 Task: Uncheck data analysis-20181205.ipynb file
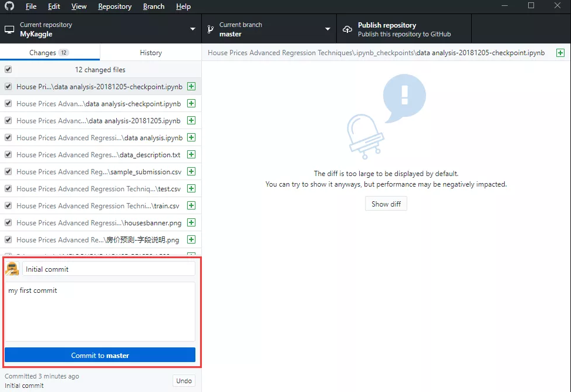pyautogui.click(x=8, y=120)
